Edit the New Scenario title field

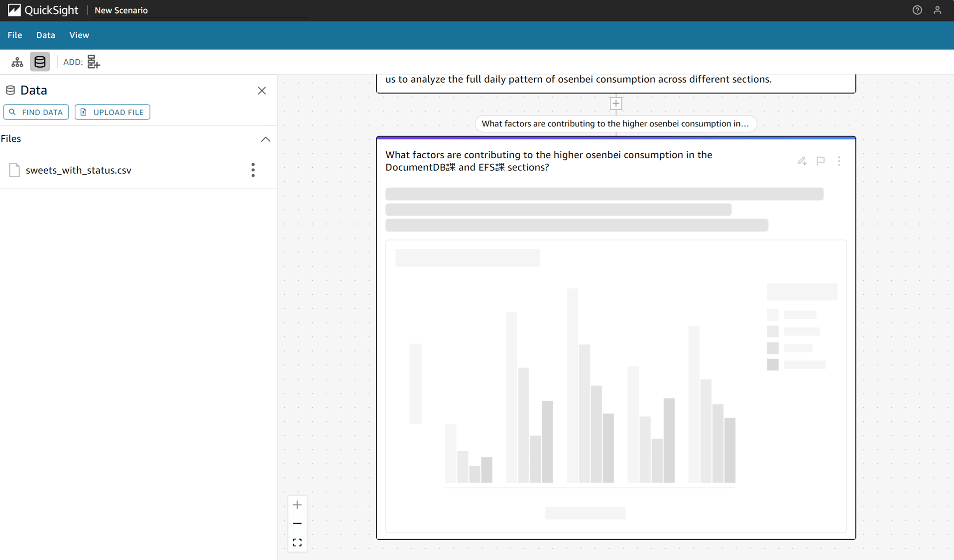tap(200, 10)
